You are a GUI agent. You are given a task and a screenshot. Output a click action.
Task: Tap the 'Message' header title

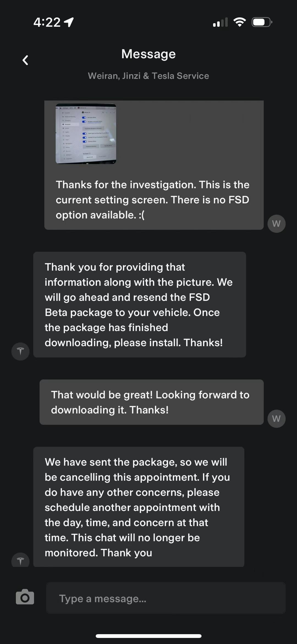[x=148, y=54]
